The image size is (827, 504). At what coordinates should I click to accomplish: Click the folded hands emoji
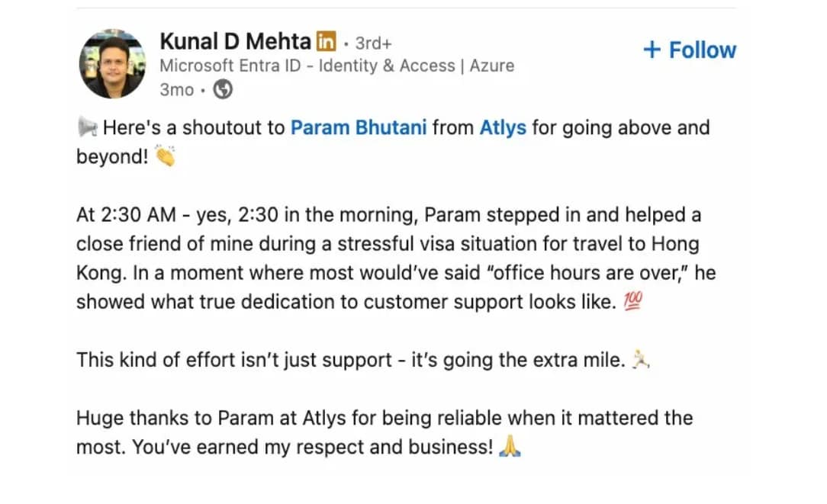(510, 446)
